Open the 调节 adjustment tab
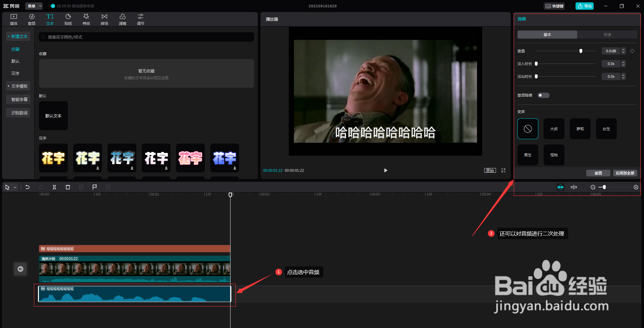 [141, 19]
